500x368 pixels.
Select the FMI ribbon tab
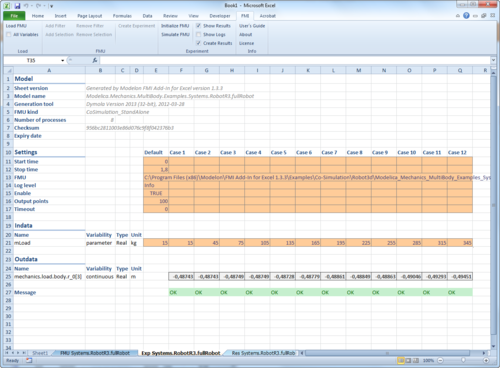coord(245,16)
